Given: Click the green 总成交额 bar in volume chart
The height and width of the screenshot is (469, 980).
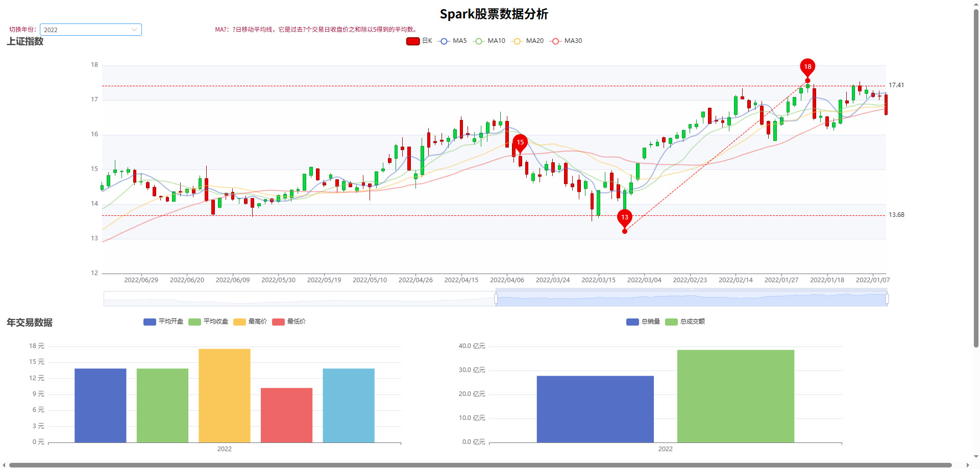Looking at the screenshot, I should click(x=736, y=396).
